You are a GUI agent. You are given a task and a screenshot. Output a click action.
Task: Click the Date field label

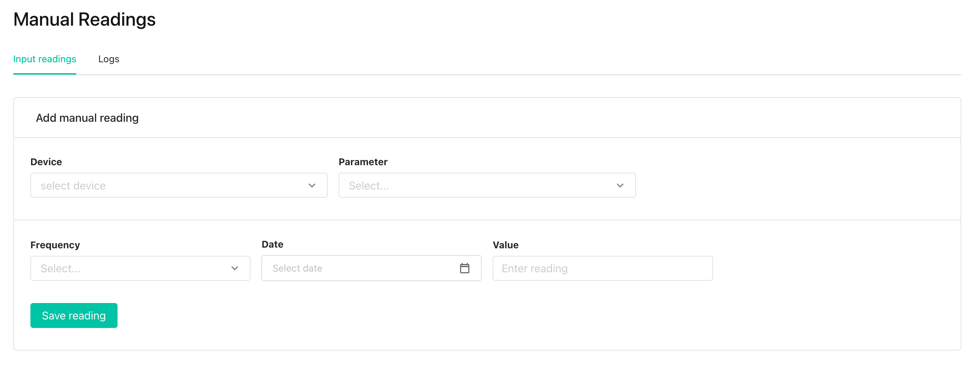click(x=272, y=244)
